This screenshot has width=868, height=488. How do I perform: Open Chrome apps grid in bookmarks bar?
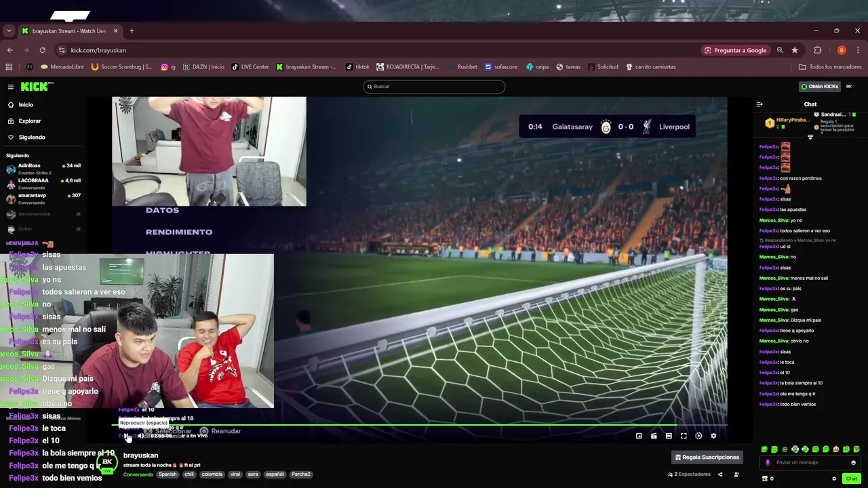pyautogui.click(x=9, y=66)
